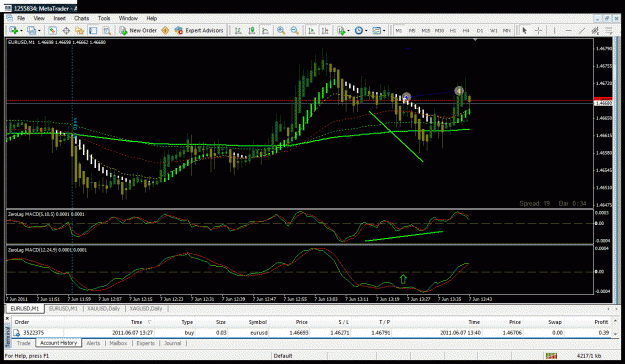
Task: Click the 4217/1 kb connection status indicator
Action: click(x=589, y=356)
